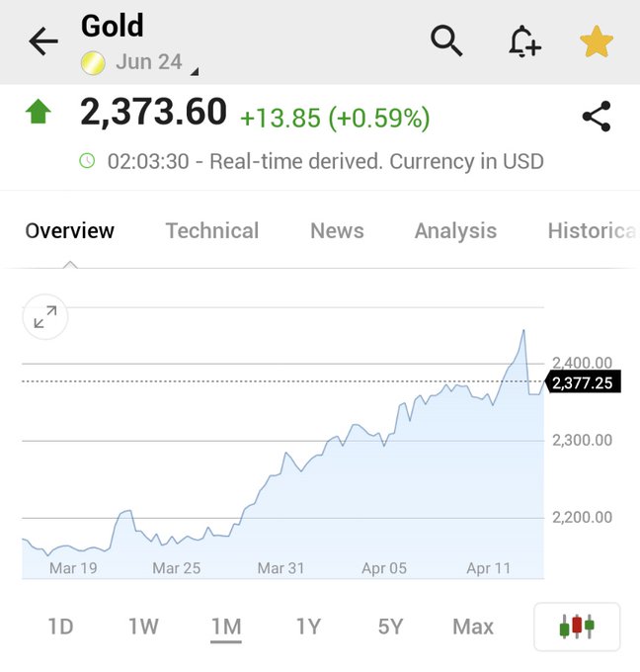Select the 1Y chart period
640x672 pixels.
pyautogui.click(x=309, y=627)
